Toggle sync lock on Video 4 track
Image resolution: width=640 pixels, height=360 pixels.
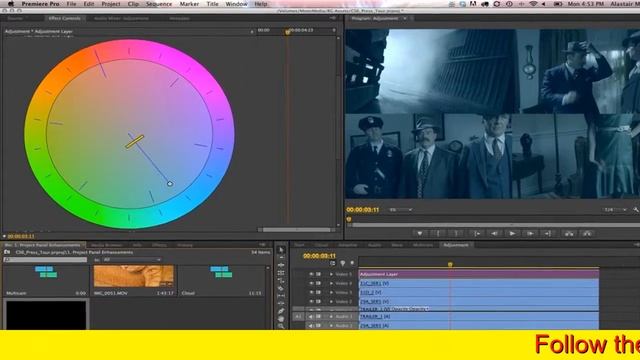click(x=319, y=283)
